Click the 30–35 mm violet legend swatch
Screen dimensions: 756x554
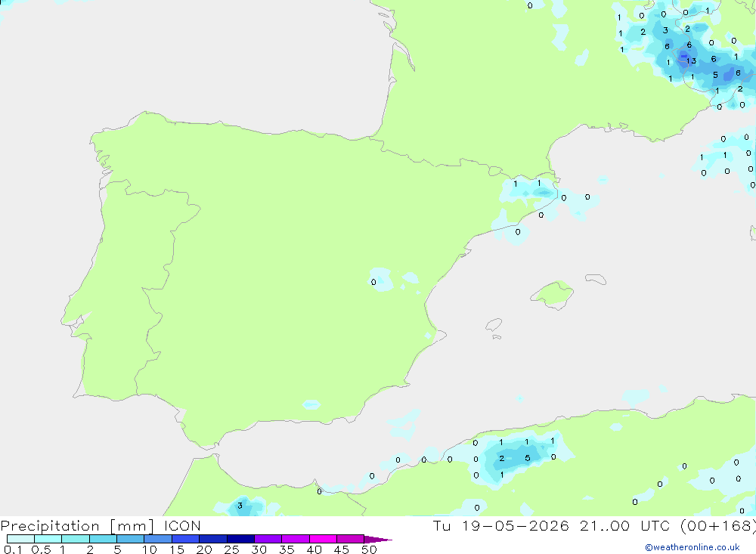pos(268,539)
